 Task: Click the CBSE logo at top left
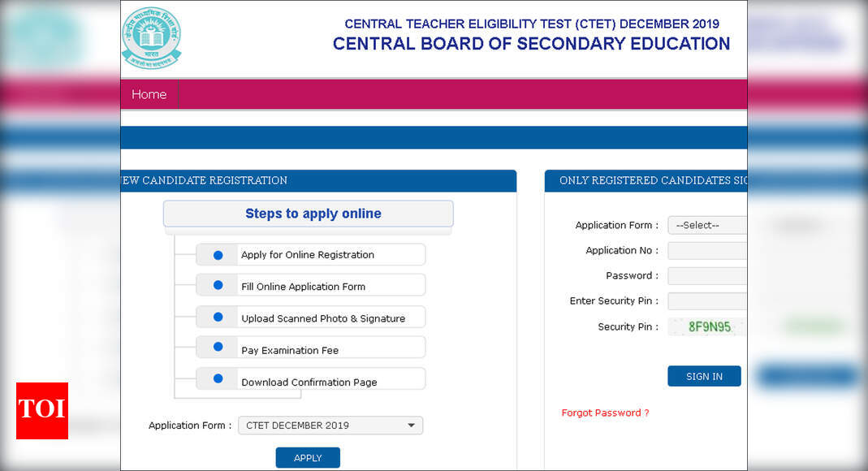click(x=151, y=37)
